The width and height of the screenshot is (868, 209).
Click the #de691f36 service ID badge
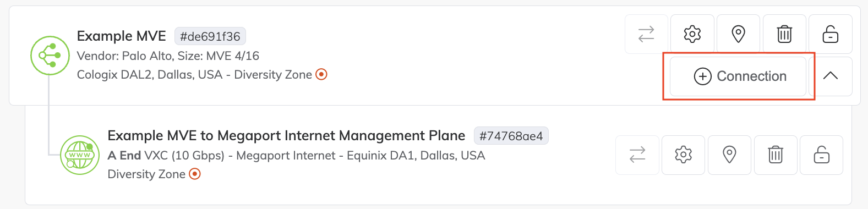tap(210, 36)
